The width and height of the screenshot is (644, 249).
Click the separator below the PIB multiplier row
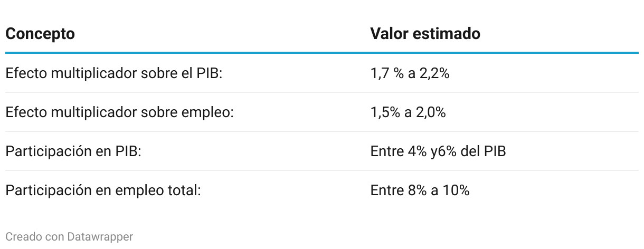pos(322,92)
